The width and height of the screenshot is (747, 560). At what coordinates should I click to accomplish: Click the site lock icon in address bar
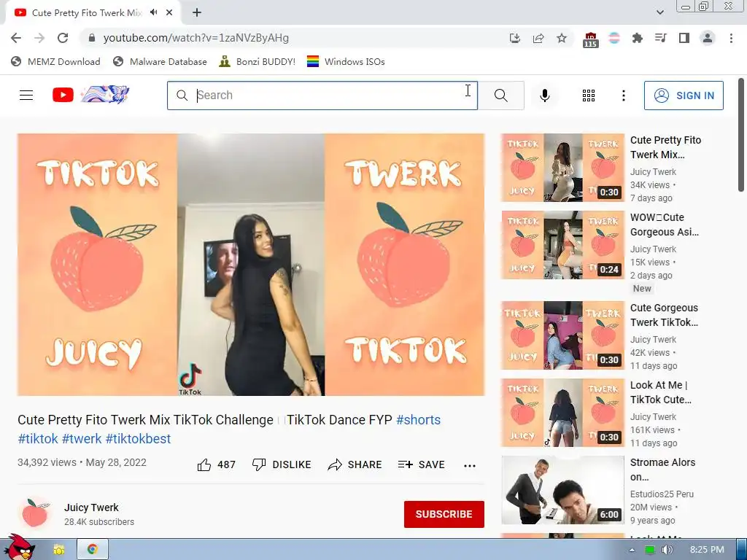pyautogui.click(x=92, y=38)
